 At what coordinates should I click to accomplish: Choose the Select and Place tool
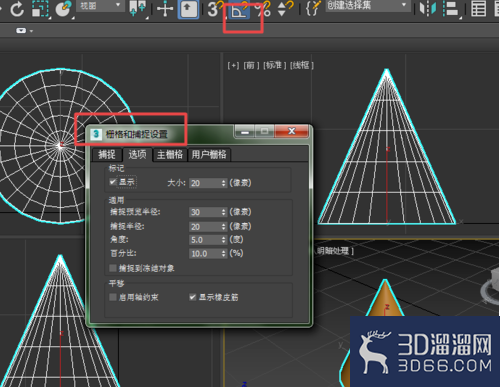(x=63, y=8)
